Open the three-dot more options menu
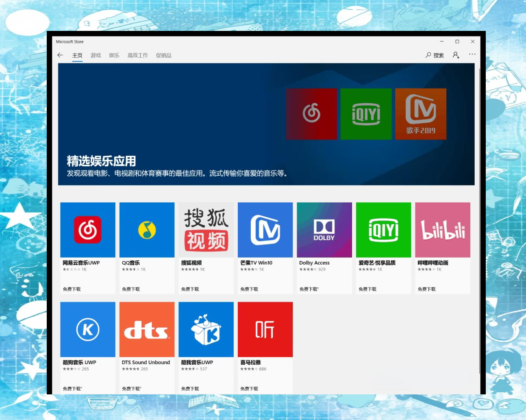The image size is (526, 420). (x=472, y=54)
